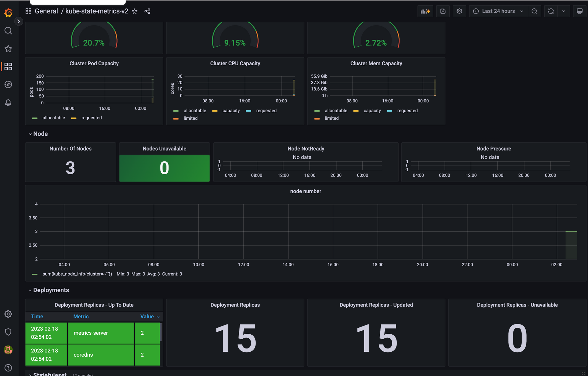This screenshot has width=588, height=376.
Task: Open Deployment Replicas - Up To Date panel menu
Action: click(x=94, y=305)
